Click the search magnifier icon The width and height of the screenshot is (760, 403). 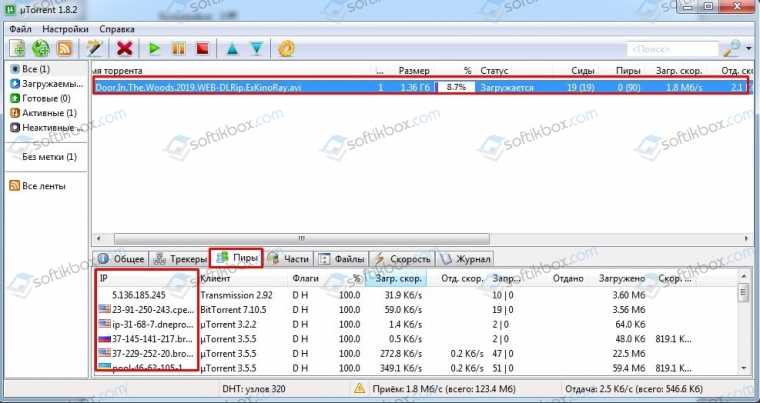pos(731,48)
